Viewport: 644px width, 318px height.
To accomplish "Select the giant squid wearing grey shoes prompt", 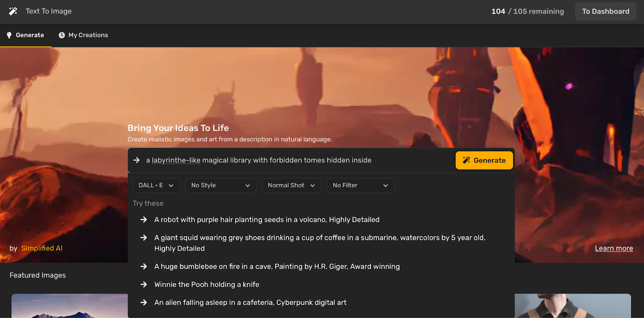I will pyautogui.click(x=320, y=243).
